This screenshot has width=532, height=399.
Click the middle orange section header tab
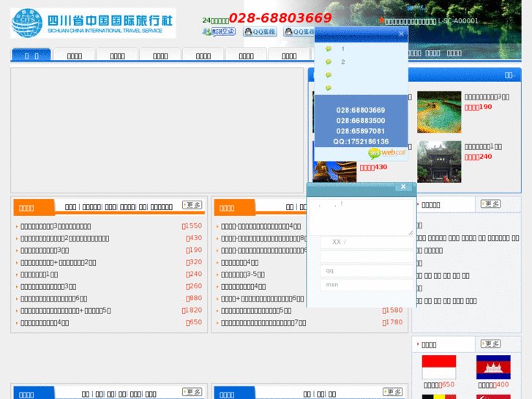tap(234, 208)
